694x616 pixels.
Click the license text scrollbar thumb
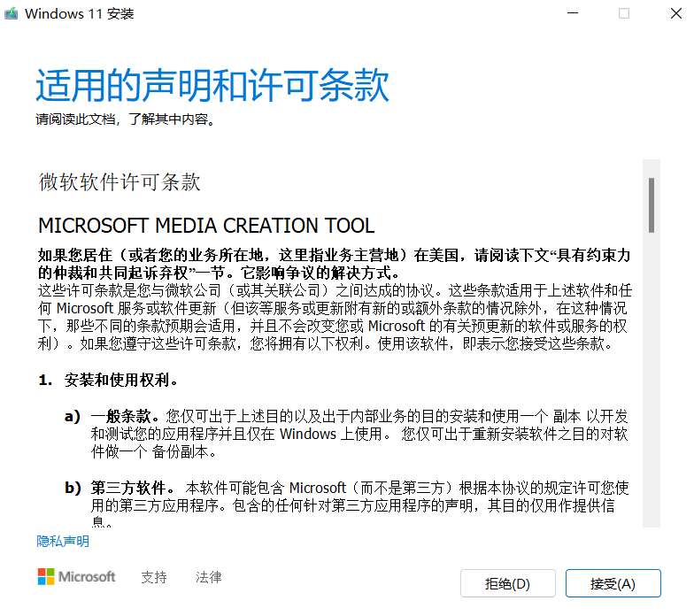(652, 205)
